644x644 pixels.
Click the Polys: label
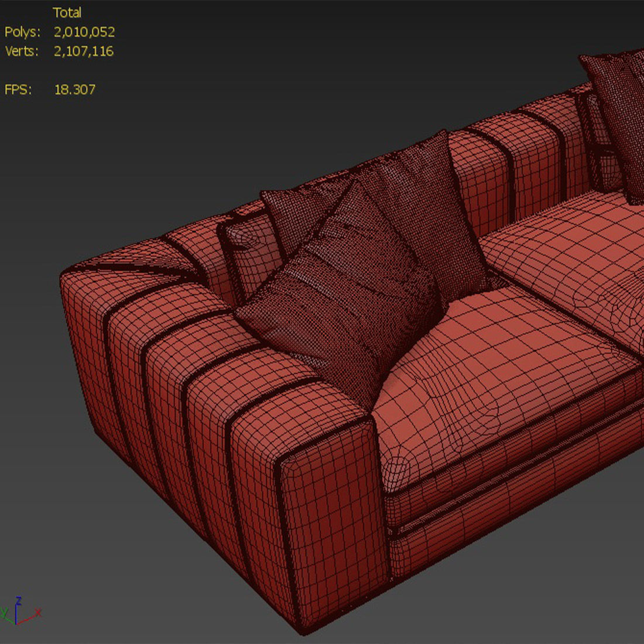(23, 32)
